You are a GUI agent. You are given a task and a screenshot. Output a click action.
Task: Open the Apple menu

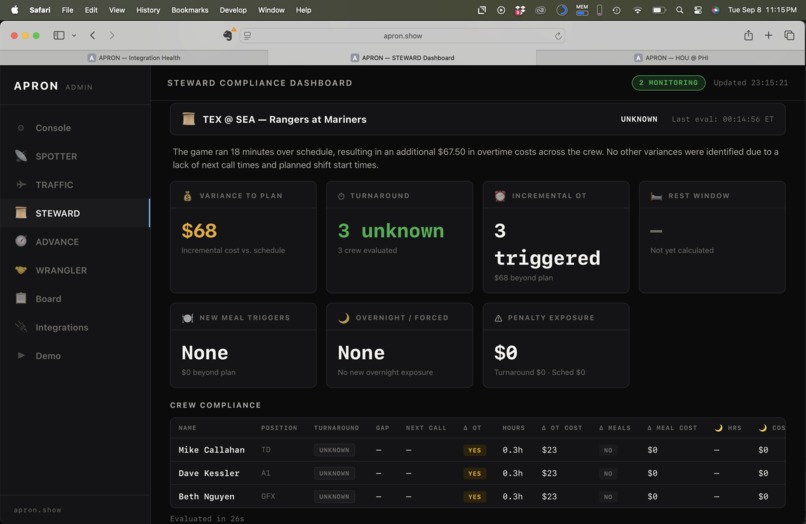click(x=14, y=10)
